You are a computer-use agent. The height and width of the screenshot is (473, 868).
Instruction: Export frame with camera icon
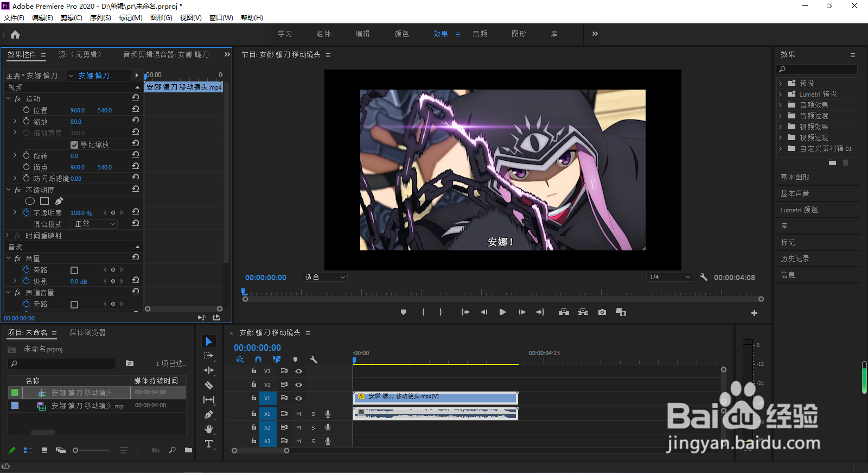click(602, 312)
